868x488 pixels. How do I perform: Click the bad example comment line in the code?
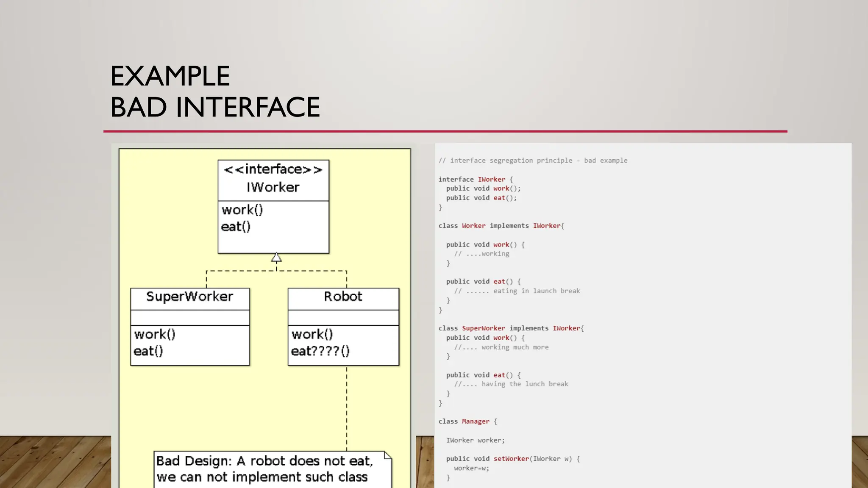pyautogui.click(x=533, y=161)
